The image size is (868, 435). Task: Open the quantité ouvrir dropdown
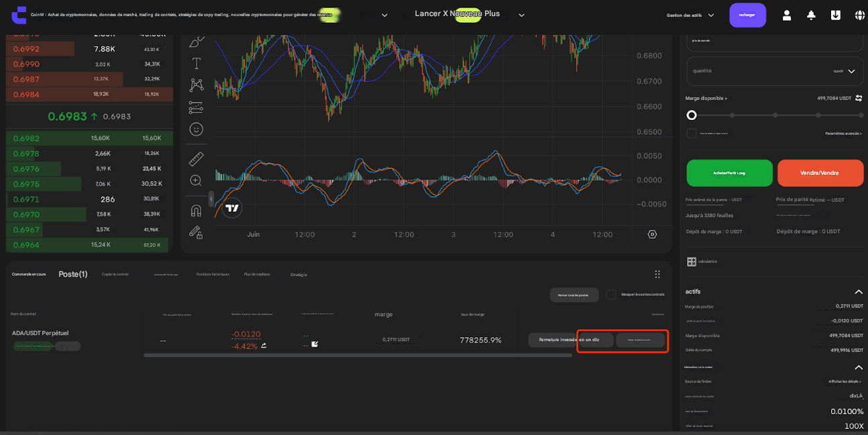tap(845, 71)
